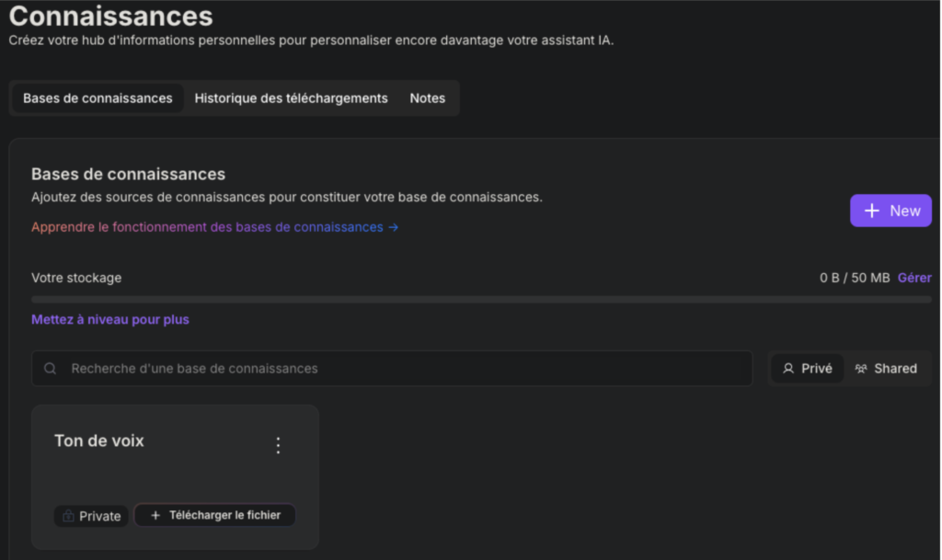Screen dimensions: 942x560
Task: Click Mettez à niveau pour plus
Action: point(110,320)
